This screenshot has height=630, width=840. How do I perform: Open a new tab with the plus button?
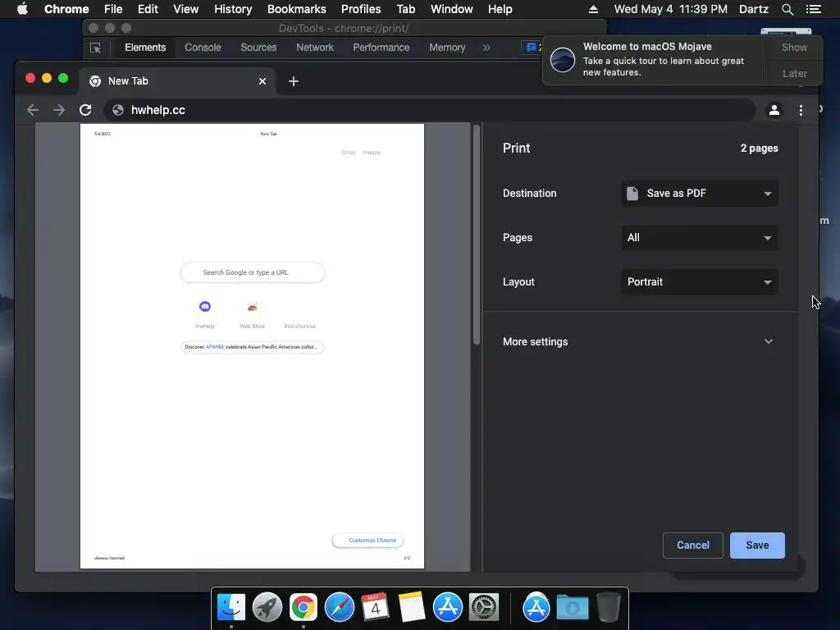pyautogui.click(x=294, y=81)
